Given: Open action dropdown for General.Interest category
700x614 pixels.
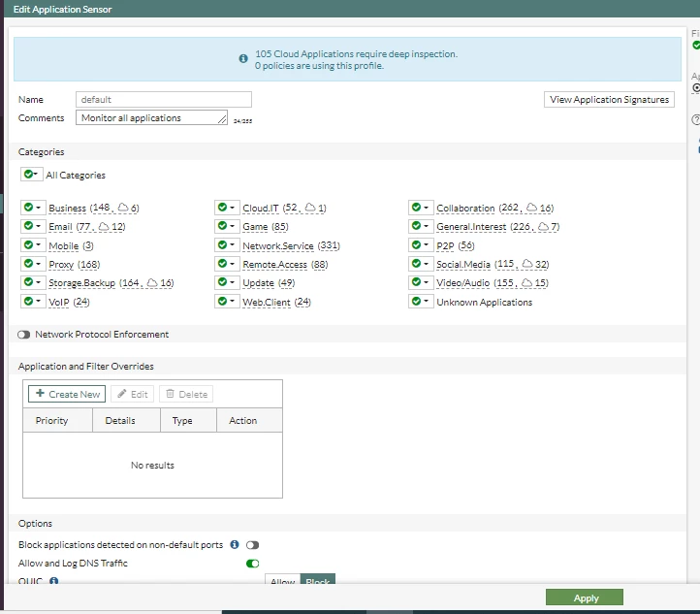Looking at the screenshot, I should coord(421,226).
